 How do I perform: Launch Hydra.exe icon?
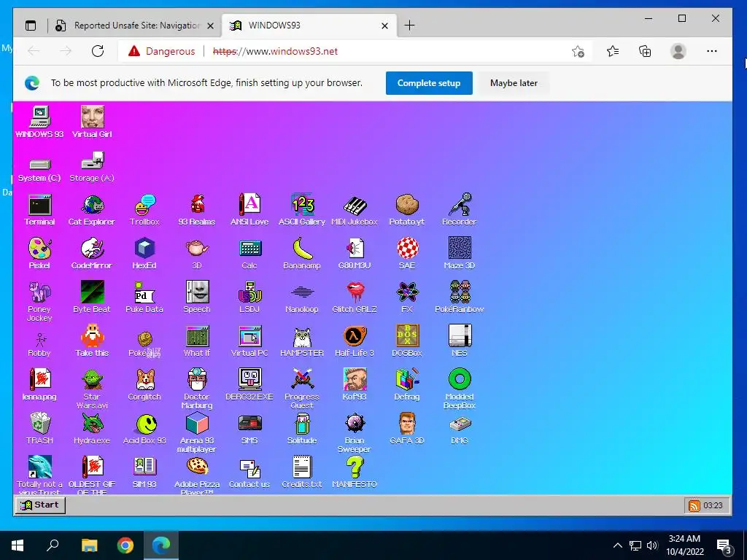[92, 429]
